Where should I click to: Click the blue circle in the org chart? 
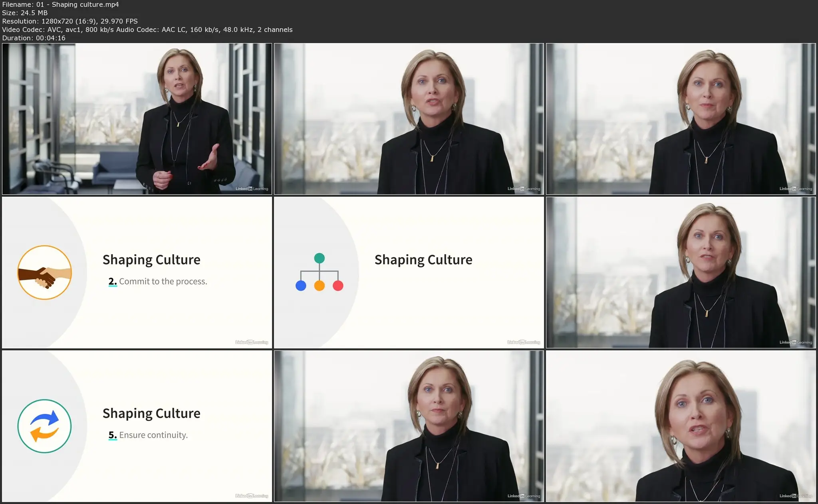301,286
